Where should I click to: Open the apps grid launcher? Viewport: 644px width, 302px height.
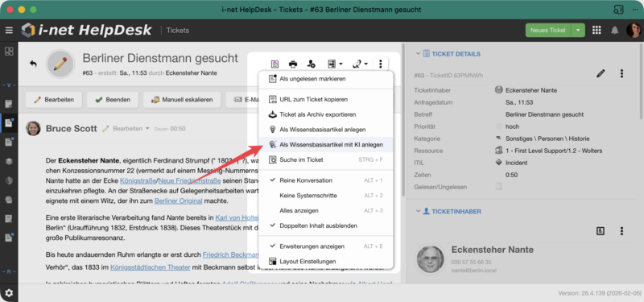click(597, 31)
